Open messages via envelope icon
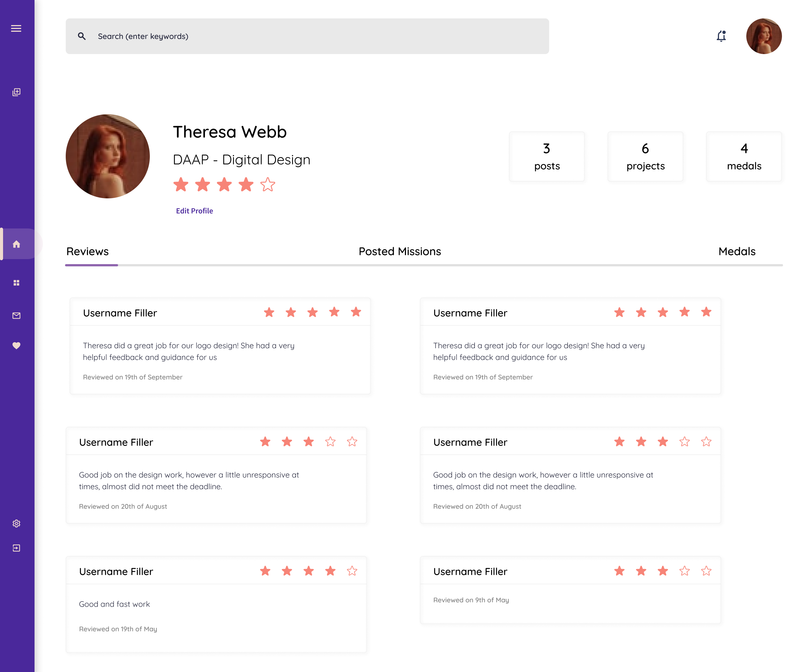The height and width of the screenshot is (672, 802). [16, 316]
